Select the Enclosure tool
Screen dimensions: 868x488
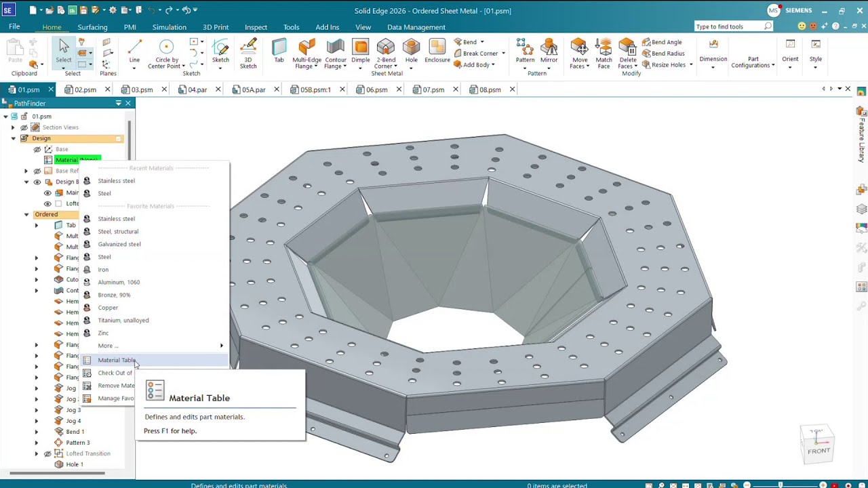[x=437, y=52]
